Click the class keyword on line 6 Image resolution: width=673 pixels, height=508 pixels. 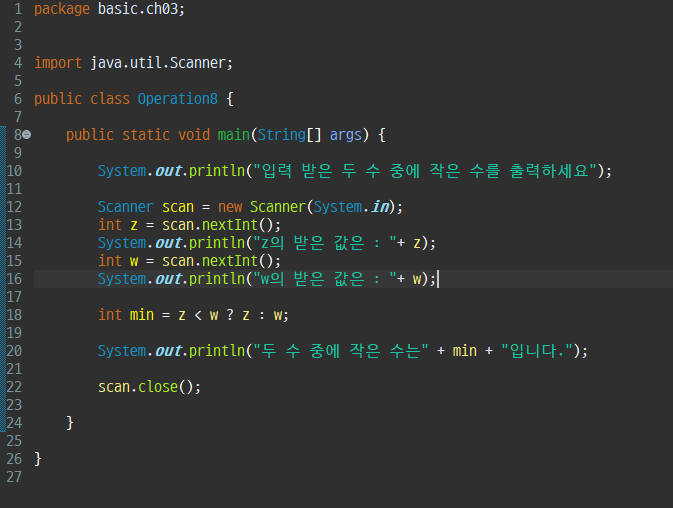pos(110,99)
